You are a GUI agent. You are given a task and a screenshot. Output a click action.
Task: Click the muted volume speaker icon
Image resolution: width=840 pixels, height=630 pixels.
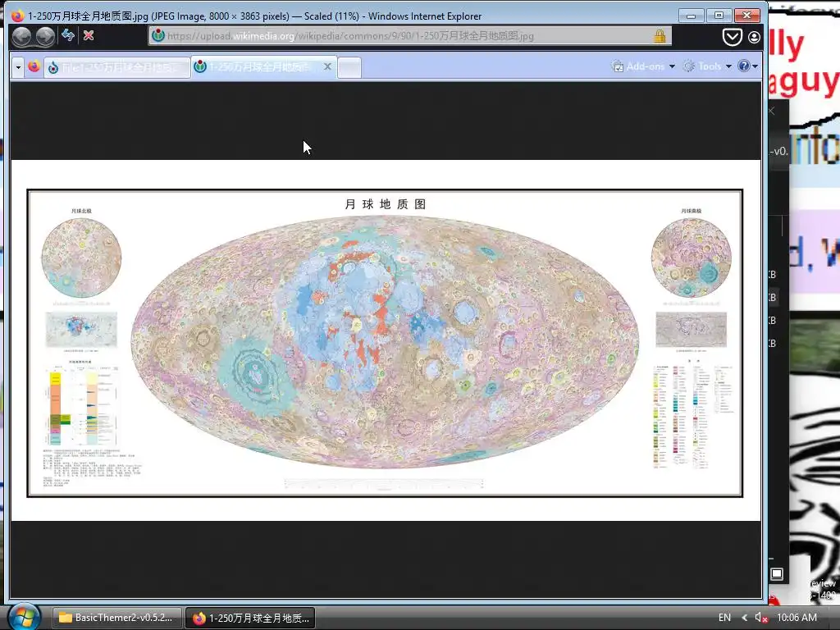click(761, 618)
